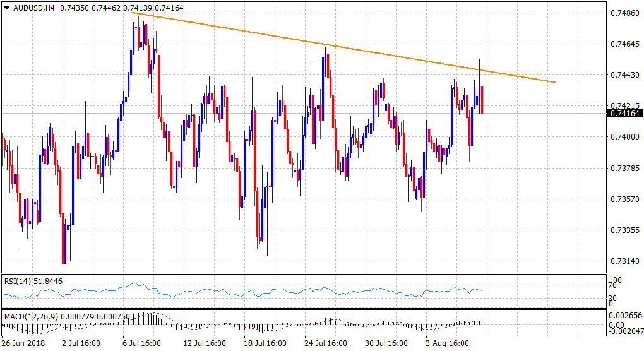Image resolution: width=644 pixels, height=351 pixels.
Task: Click the 0.73140 price axis label
Action: pyautogui.click(x=624, y=261)
